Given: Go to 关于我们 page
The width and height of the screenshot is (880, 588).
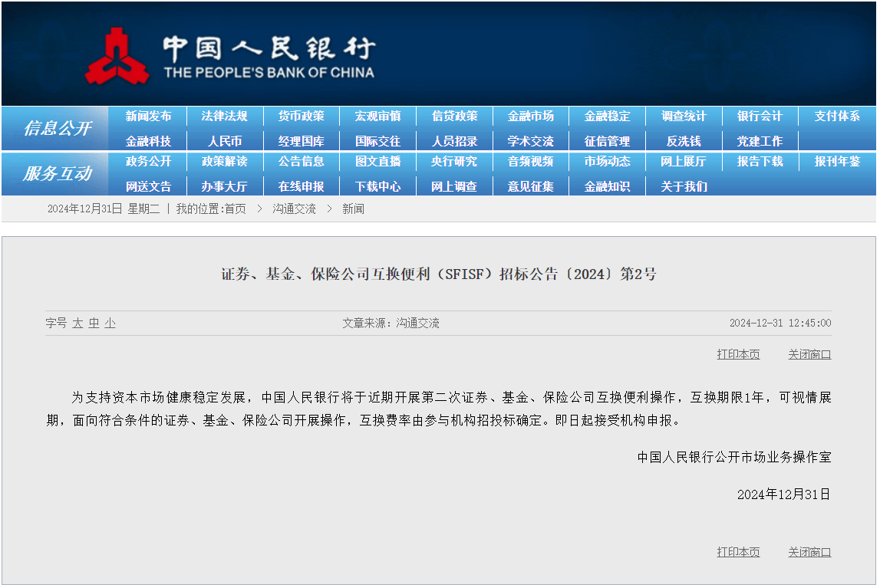Looking at the screenshot, I should coord(684,187).
